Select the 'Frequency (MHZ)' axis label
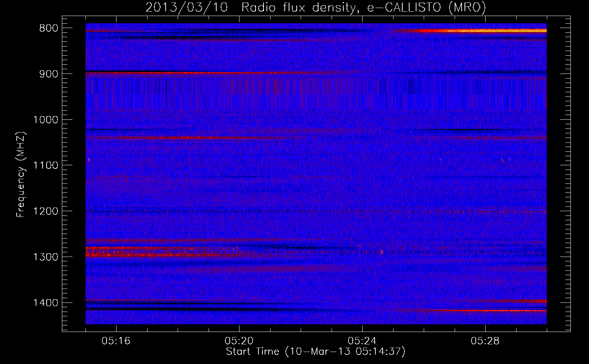 pyautogui.click(x=21, y=175)
